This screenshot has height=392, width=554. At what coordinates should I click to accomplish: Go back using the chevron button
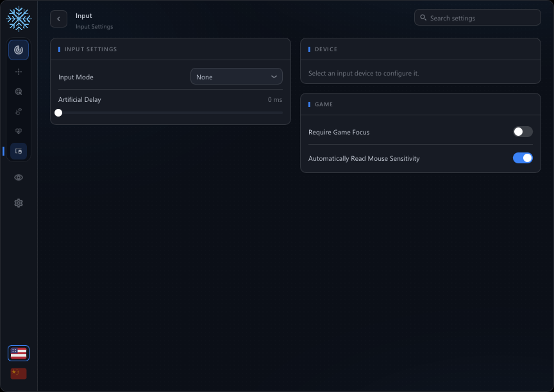pos(58,19)
